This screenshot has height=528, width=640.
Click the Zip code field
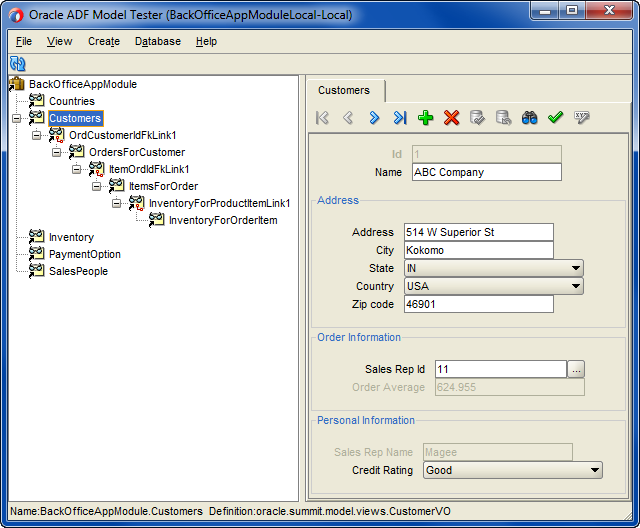[x=479, y=304]
